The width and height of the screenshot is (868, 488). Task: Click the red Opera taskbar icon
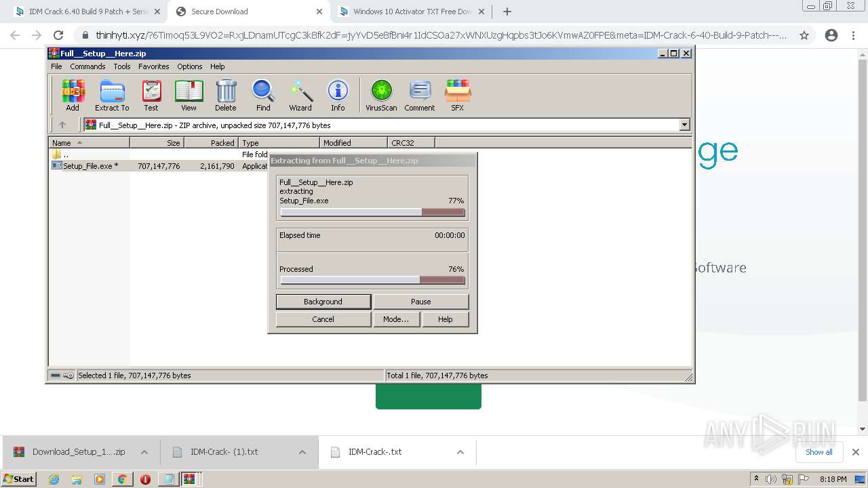point(145,479)
